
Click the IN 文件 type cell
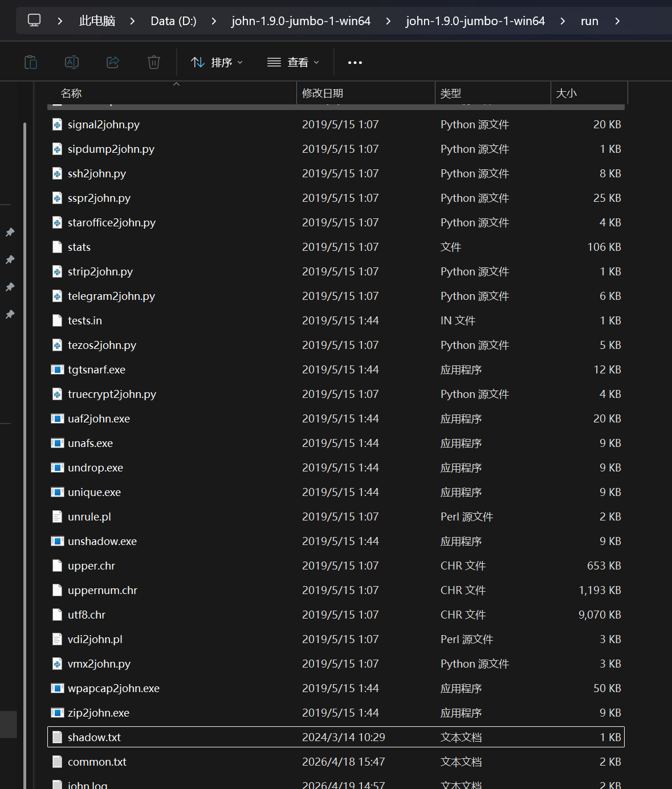pos(458,320)
